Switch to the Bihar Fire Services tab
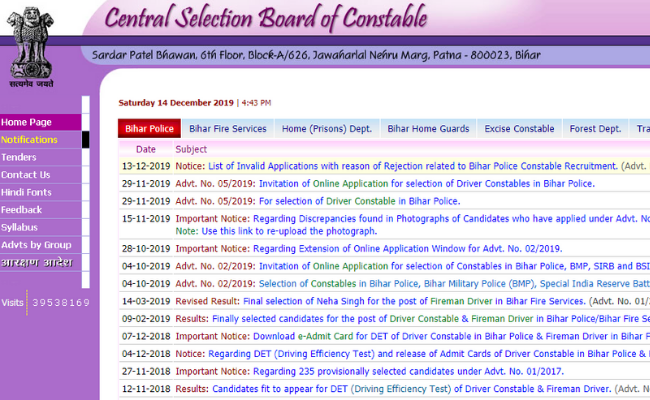650x400 pixels. click(227, 129)
